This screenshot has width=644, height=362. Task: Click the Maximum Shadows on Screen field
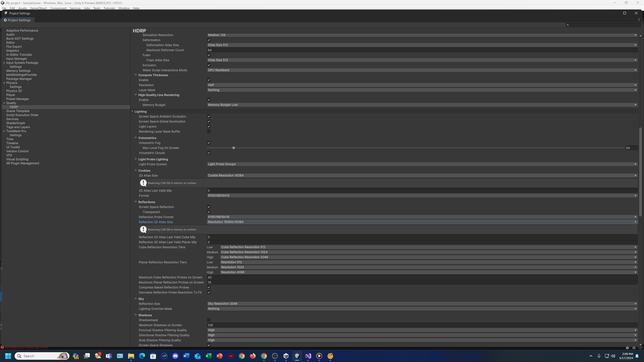[x=422, y=325]
